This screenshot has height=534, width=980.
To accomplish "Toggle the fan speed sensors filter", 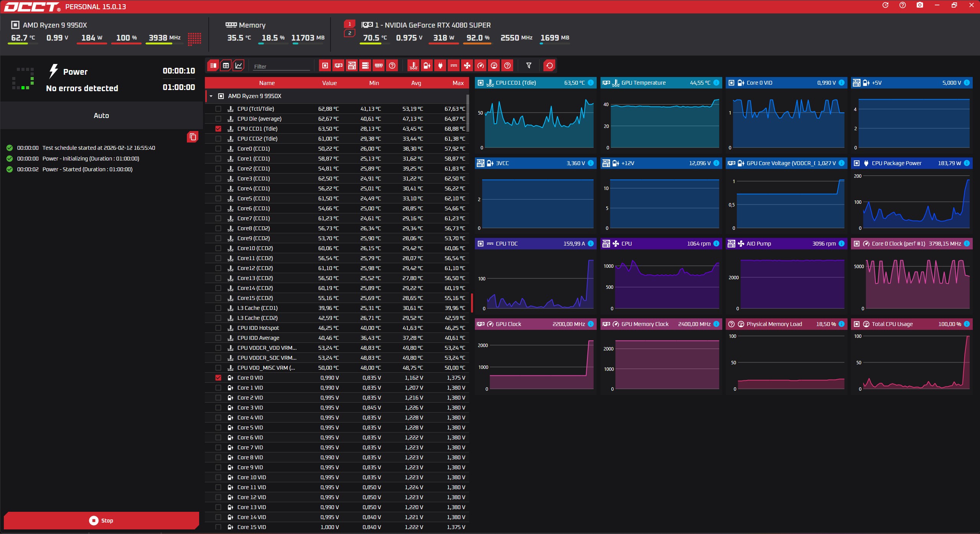I will (467, 66).
